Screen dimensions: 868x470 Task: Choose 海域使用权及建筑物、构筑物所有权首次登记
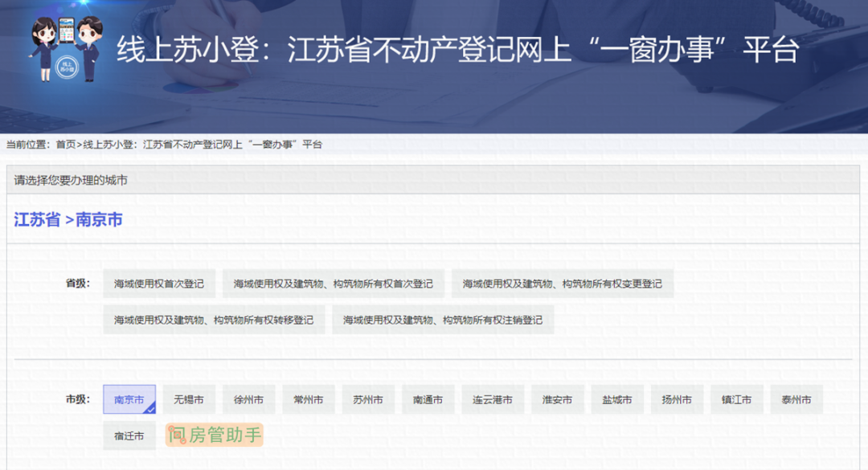[x=333, y=284]
